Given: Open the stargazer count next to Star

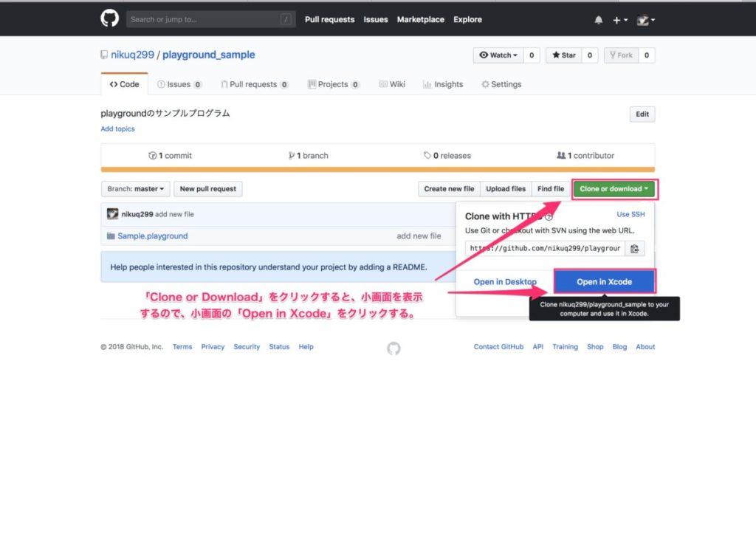Looking at the screenshot, I should point(590,55).
